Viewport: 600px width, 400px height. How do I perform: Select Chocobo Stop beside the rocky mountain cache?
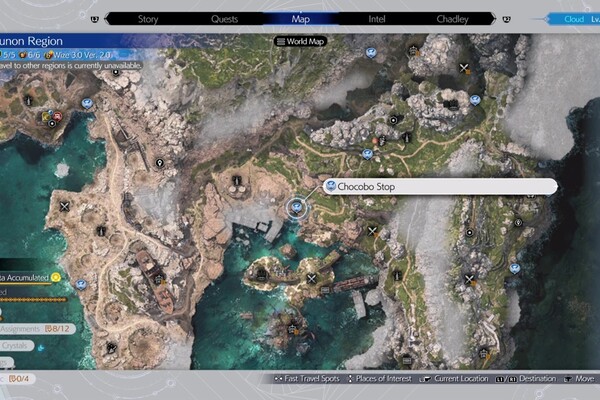click(475, 100)
